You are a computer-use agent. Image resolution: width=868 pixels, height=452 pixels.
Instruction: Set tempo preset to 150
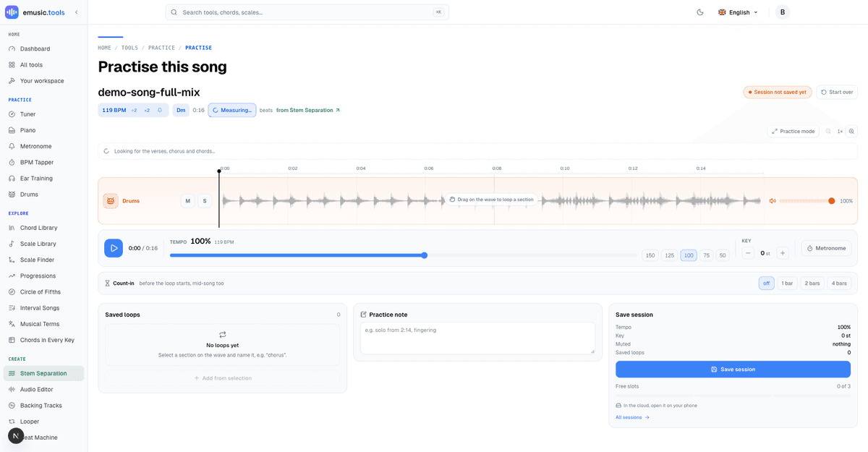pyautogui.click(x=650, y=255)
